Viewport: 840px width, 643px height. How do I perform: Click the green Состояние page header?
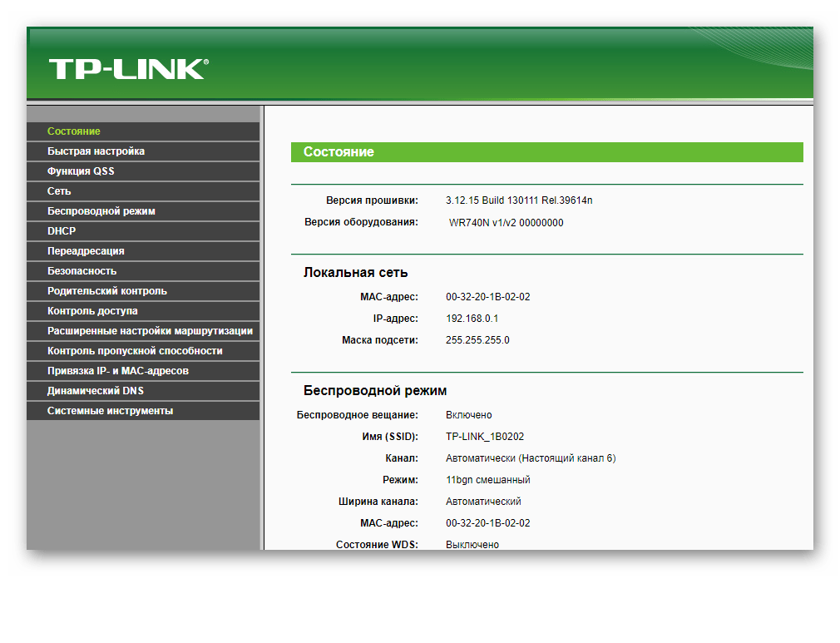[x=546, y=152]
